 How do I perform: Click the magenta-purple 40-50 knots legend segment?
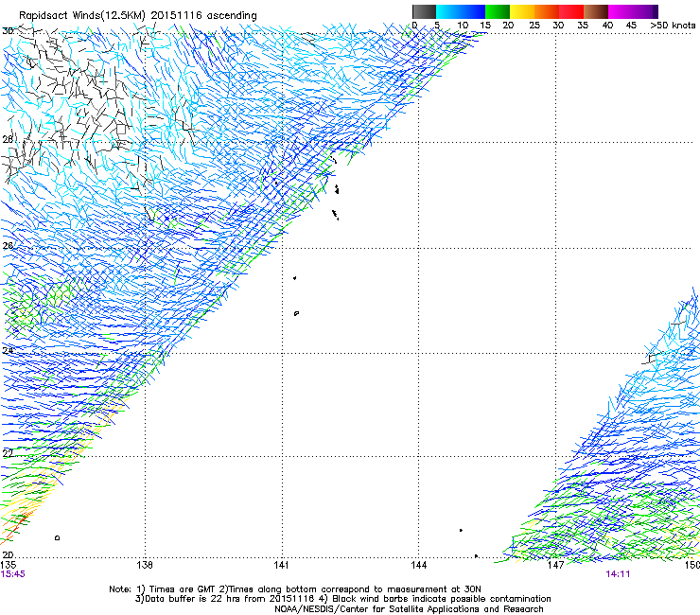(633, 11)
